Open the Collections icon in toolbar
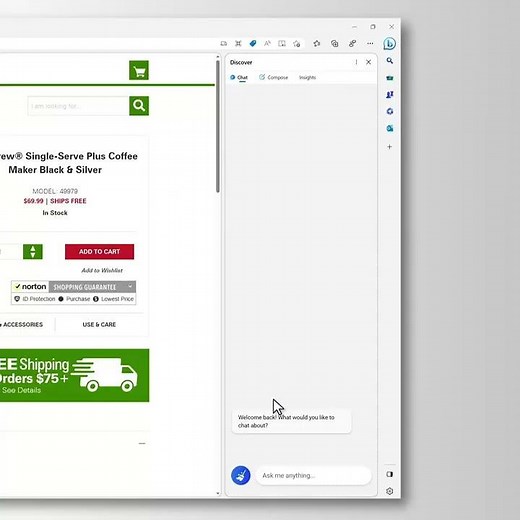Viewport: 520px width, 520px height. point(335,43)
